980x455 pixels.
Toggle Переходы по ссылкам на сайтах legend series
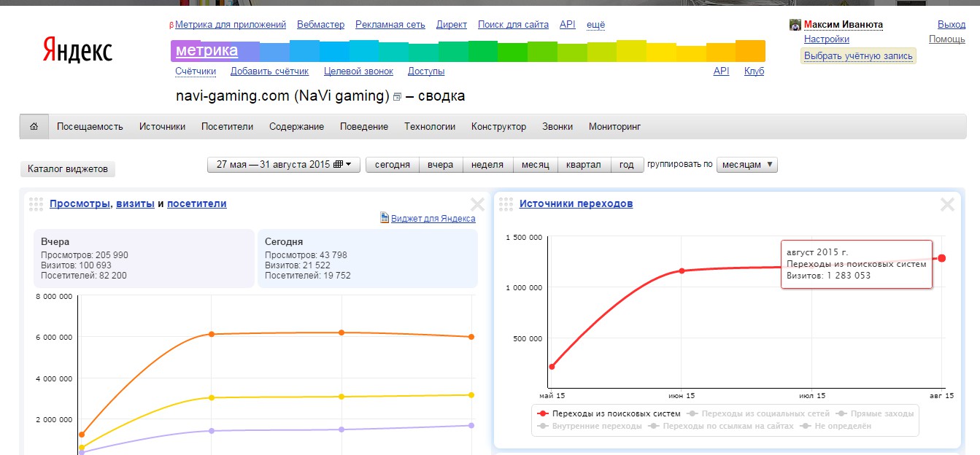(721, 426)
